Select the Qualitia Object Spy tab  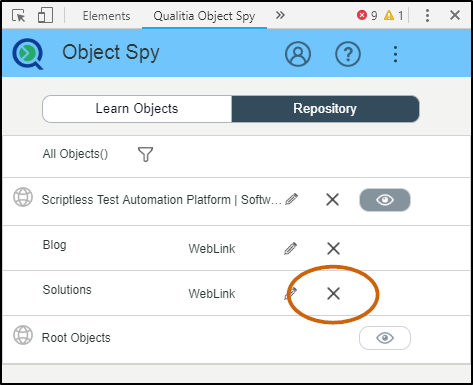click(x=204, y=16)
